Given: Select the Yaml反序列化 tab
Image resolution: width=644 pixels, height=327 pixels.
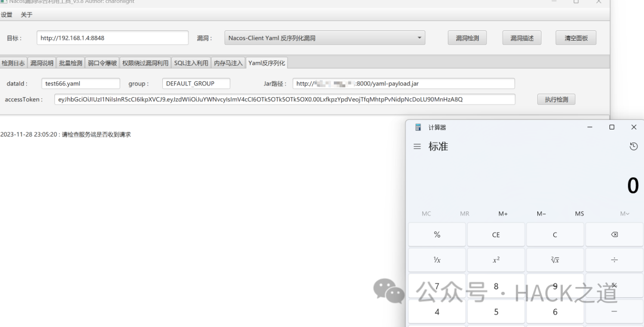Looking at the screenshot, I should pyautogui.click(x=267, y=63).
